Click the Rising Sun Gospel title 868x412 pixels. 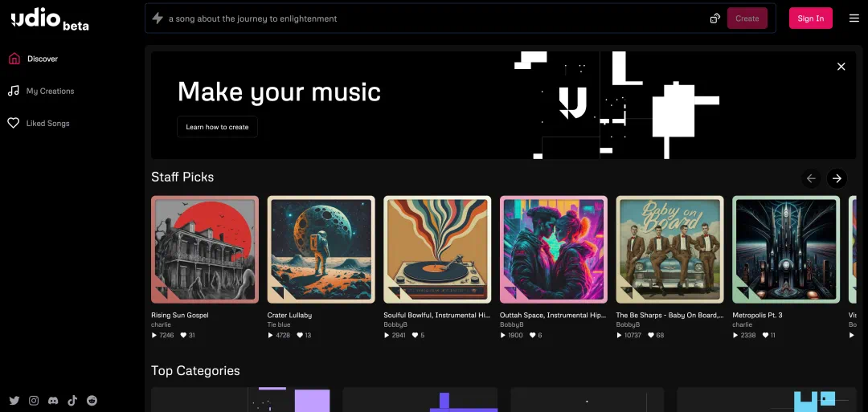(x=179, y=315)
